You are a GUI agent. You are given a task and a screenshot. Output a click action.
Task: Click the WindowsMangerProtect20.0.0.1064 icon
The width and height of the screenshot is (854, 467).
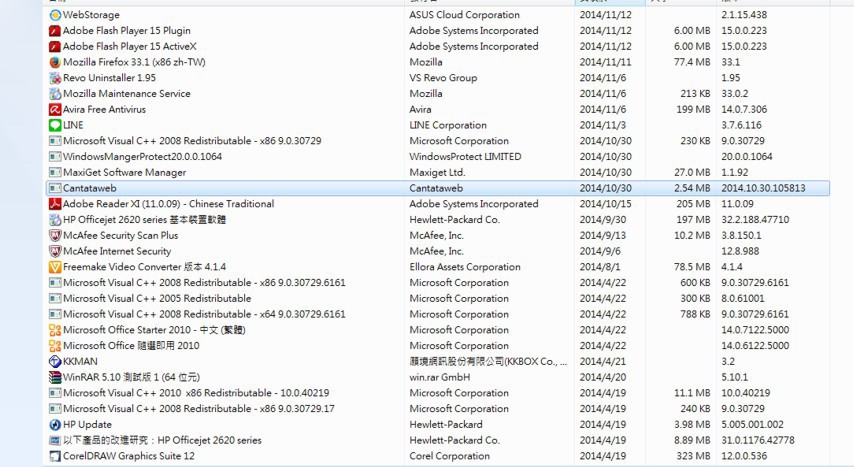pyautogui.click(x=55, y=157)
